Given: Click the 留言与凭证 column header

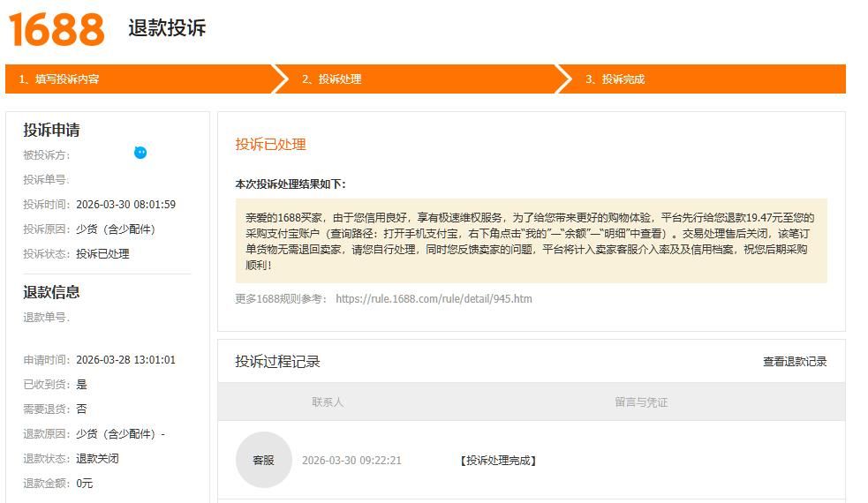Looking at the screenshot, I should click(x=641, y=402).
